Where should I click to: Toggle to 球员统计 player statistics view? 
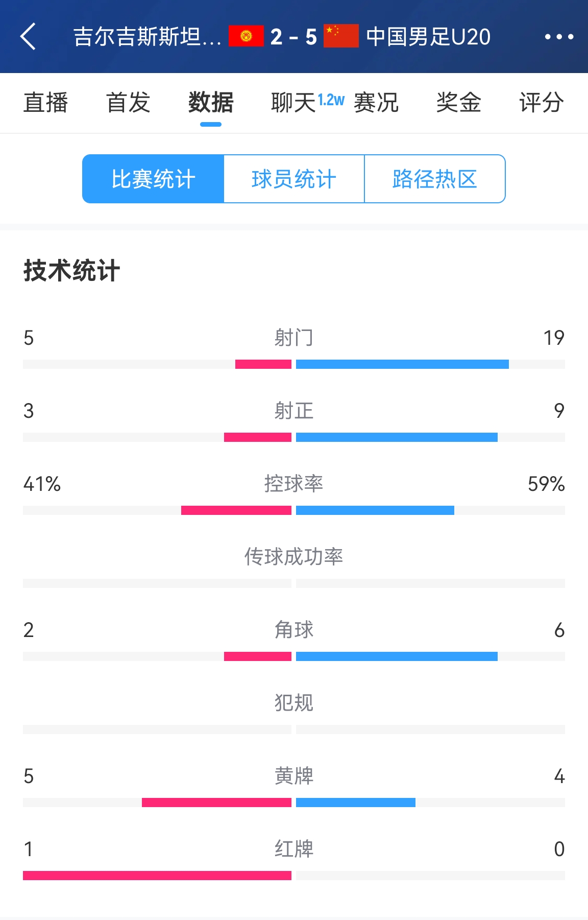(294, 178)
